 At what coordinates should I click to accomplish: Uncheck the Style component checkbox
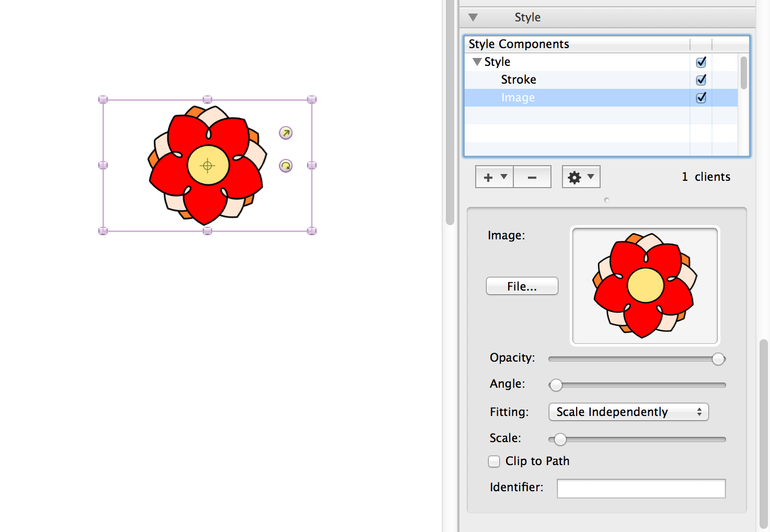(x=701, y=62)
